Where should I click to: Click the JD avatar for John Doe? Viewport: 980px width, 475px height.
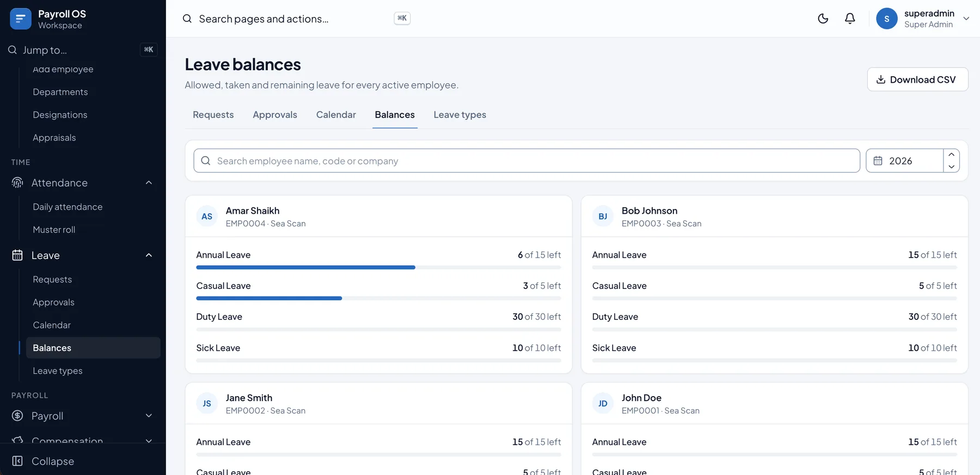pos(603,404)
